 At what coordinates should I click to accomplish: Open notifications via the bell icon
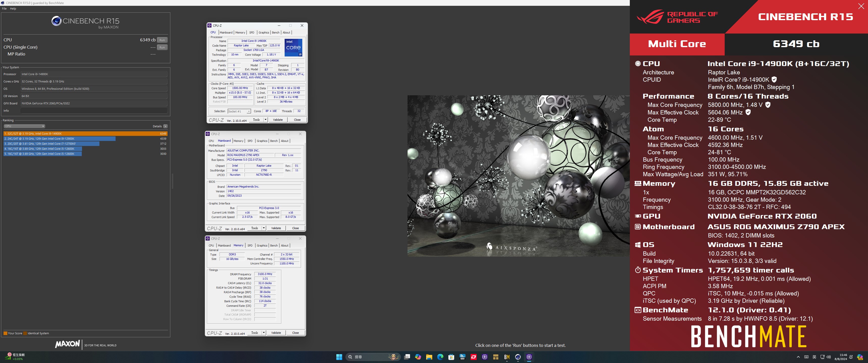[x=851, y=357]
